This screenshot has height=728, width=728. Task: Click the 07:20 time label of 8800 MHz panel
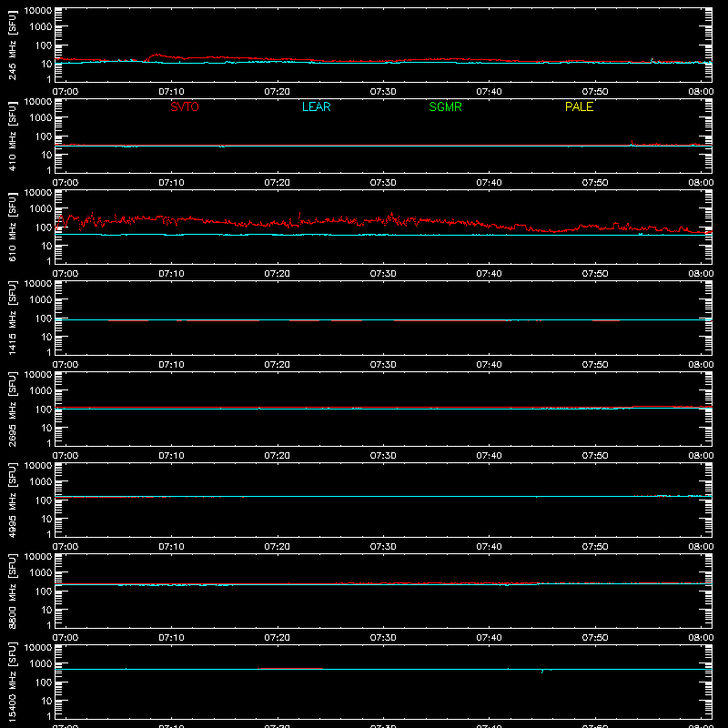coord(278,638)
